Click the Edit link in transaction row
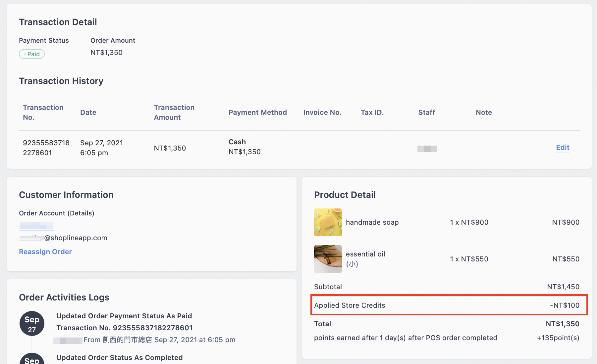The width and height of the screenshot is (597, 364). 563,148
